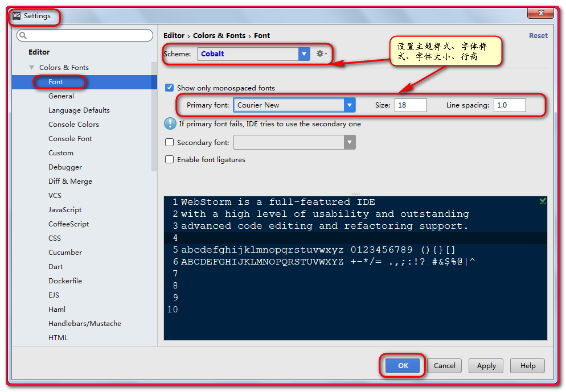Select Debugger color settings

(x=65, y=167)
